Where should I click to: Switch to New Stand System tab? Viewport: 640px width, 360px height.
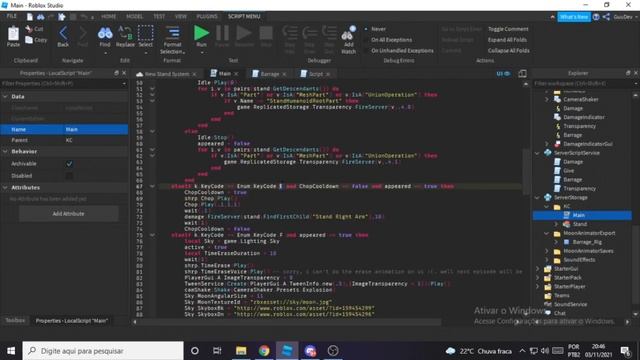coord(167,74)
